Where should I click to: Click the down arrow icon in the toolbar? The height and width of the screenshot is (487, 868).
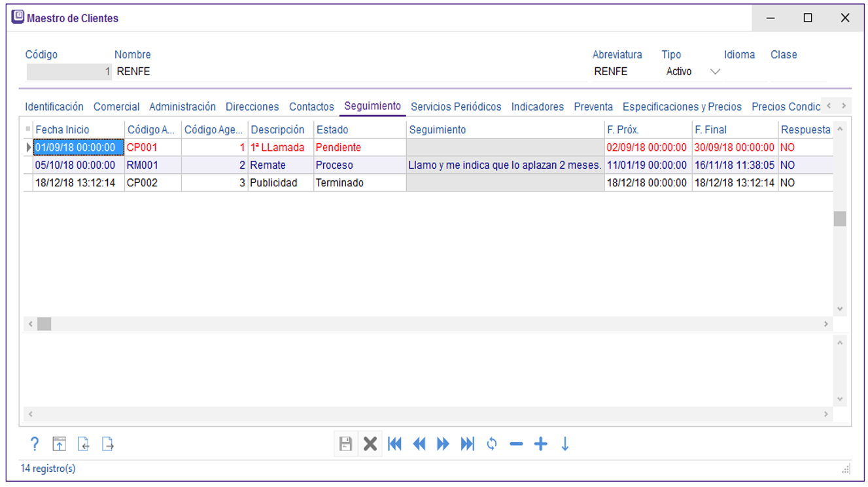565,444
